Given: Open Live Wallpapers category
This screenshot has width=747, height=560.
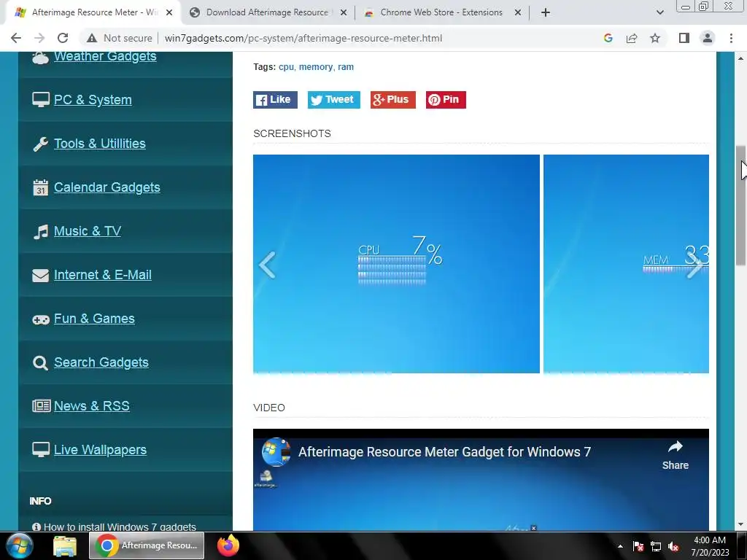Looking at the screenshot, I should pyautogui.click(x=100, y=450).
